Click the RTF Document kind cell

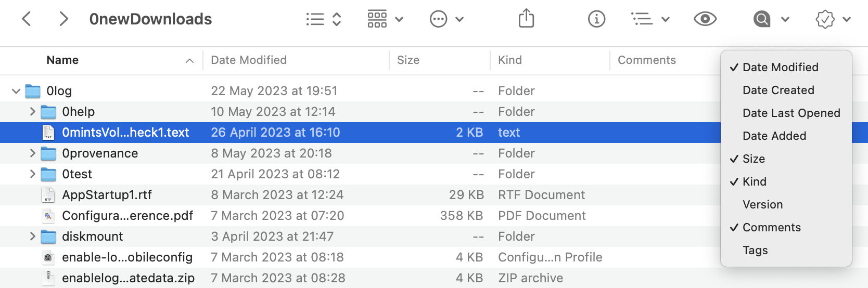coord(541,195)
